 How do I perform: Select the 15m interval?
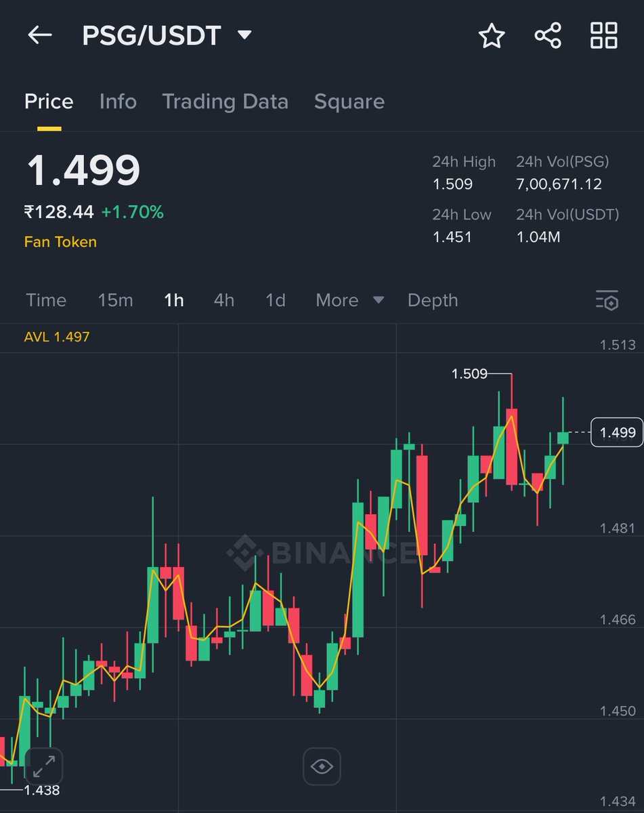pos(115,300)
